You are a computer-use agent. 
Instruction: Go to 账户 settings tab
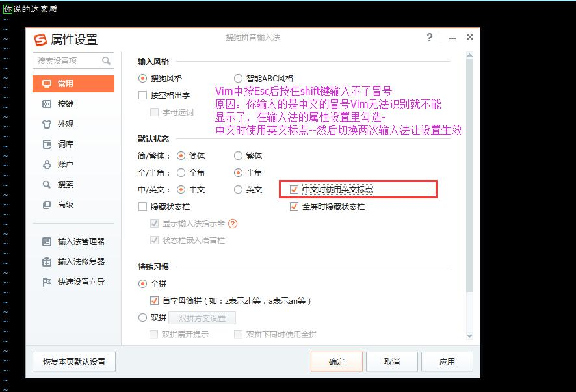[x=73, y=164]
